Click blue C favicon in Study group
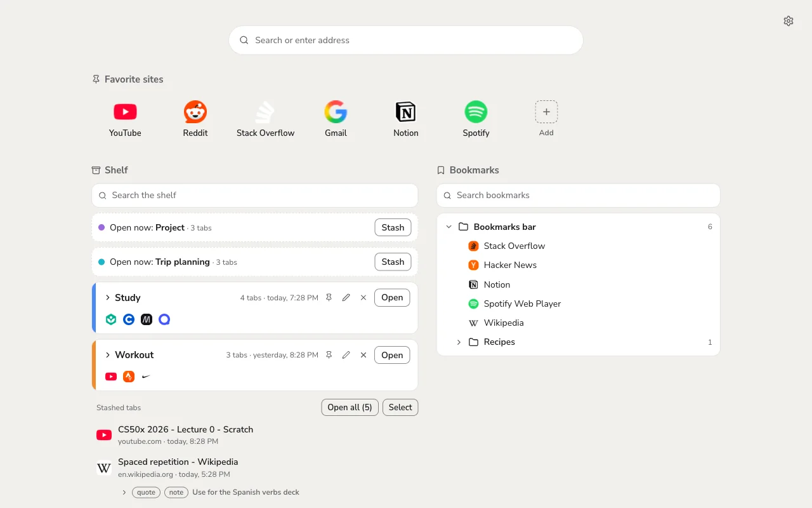This screenshot has height=508, width=812. tap(129, 319)
